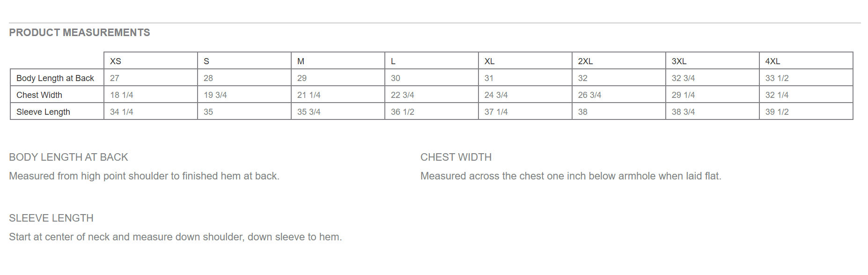This screenshot has height=275, width=868.
Task: Select the center of neck description text
Action: (176, 237)
